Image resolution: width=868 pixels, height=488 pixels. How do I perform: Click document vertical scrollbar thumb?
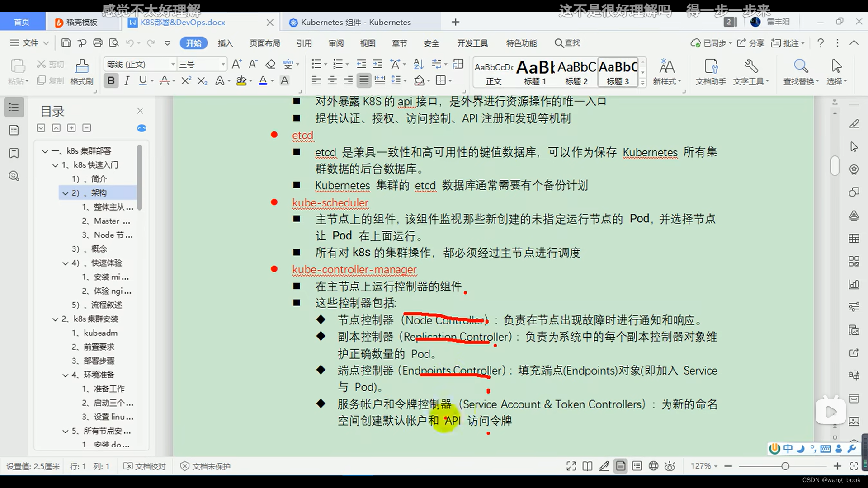click(835, 165)
